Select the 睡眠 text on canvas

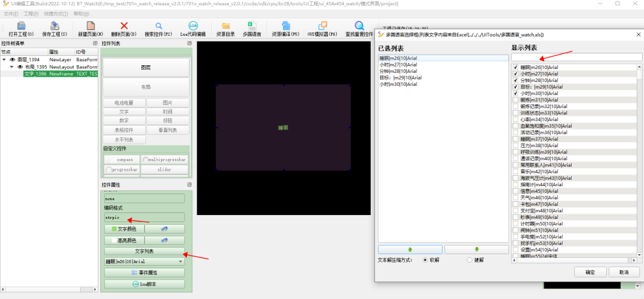tap(283, 128)
